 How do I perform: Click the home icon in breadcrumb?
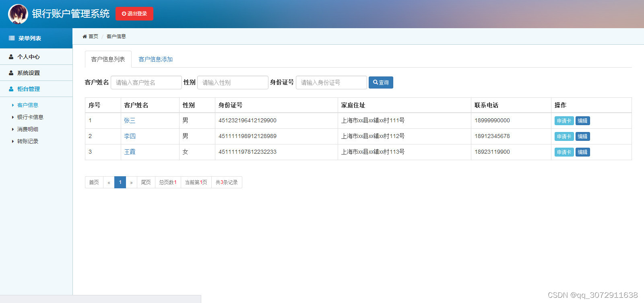tap(85, 36)
